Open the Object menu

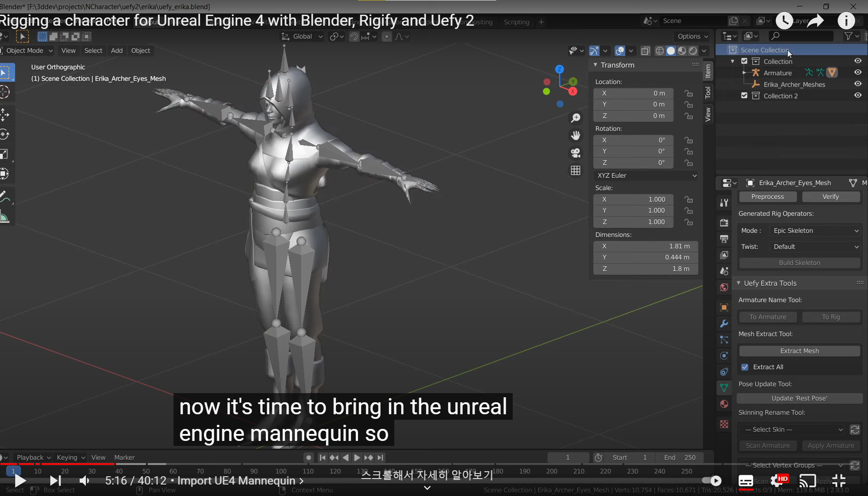pos(140,51)
